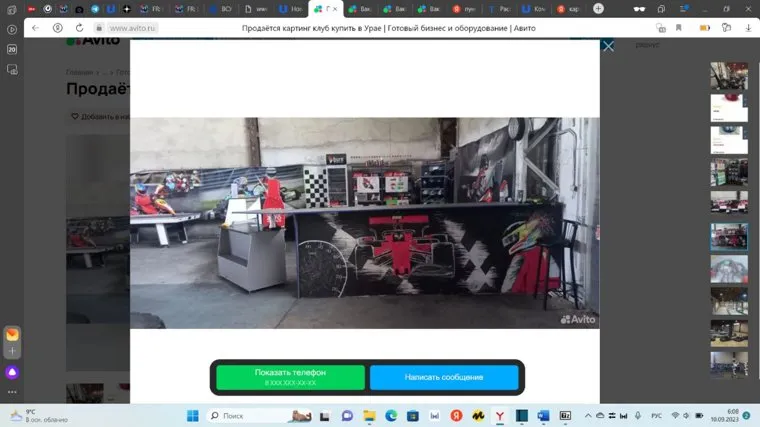Open the Yandex Browser icon in taskbar
Viewport: 760px width, 427px height.
click(x=500, y=416)
